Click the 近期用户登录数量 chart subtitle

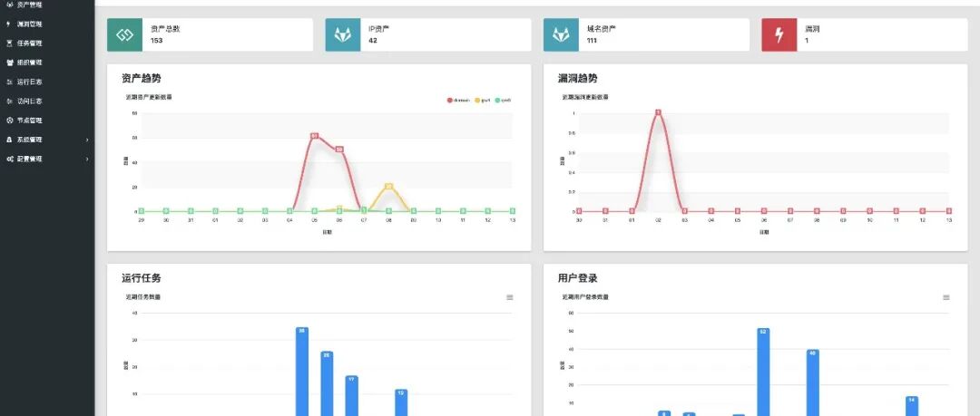point(585,297)
